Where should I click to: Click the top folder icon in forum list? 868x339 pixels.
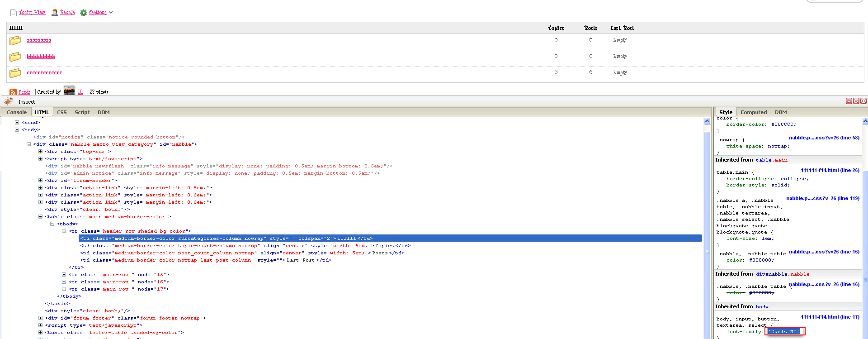[15, 40]
